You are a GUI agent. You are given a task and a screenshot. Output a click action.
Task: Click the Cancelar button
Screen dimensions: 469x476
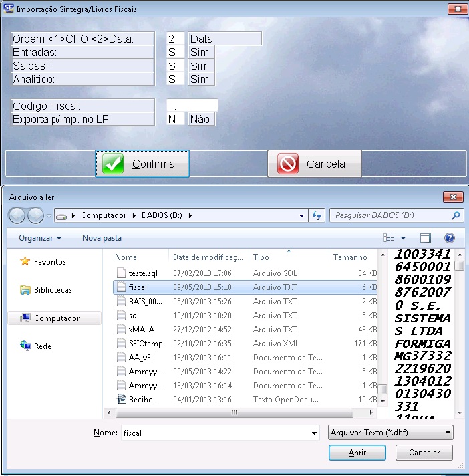(424, 453)
